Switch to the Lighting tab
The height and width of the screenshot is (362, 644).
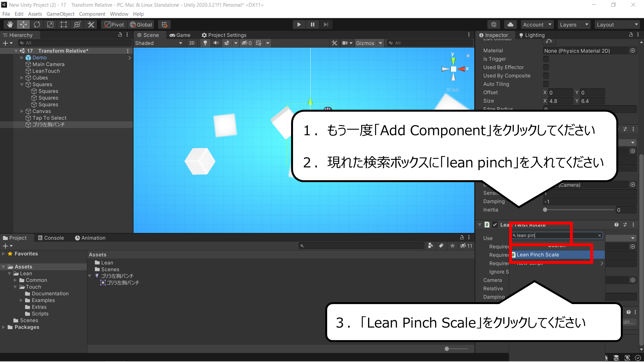coord(532,35)
